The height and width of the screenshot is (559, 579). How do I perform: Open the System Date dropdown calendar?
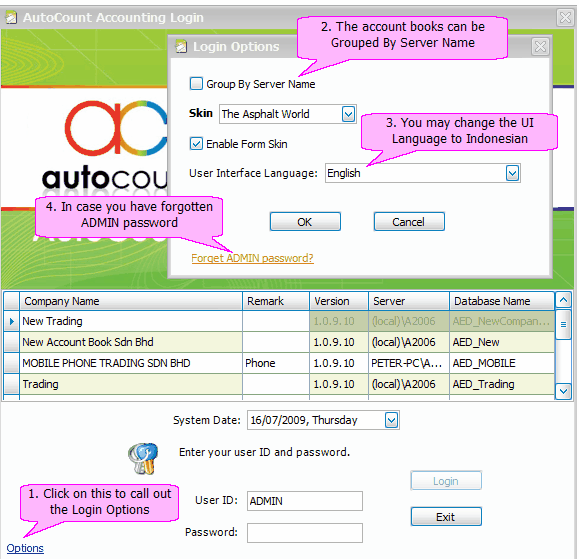tap(391, 420)
